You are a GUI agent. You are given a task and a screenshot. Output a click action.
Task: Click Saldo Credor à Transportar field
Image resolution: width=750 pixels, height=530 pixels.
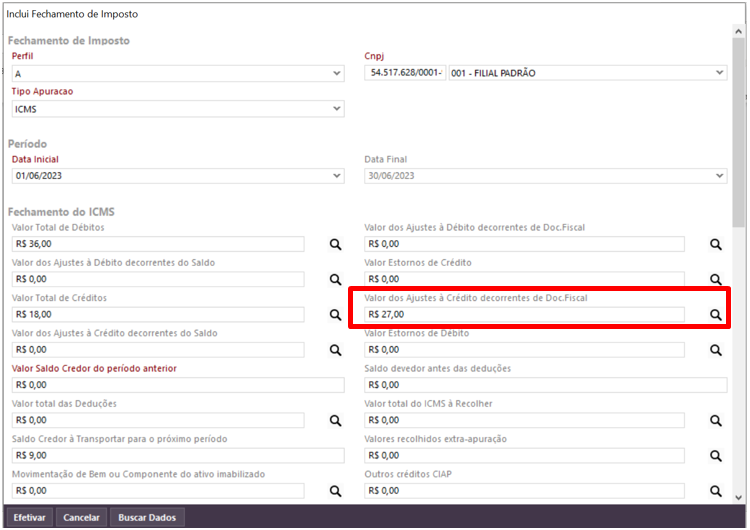pyautogui.click(x=178, y=455)
